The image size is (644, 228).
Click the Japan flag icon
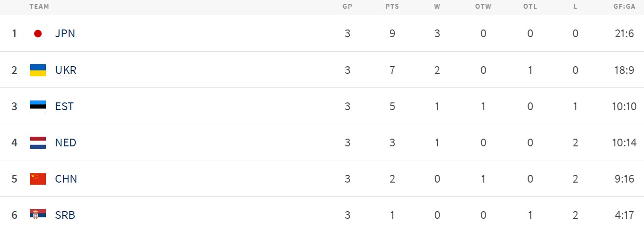(38, 34)
